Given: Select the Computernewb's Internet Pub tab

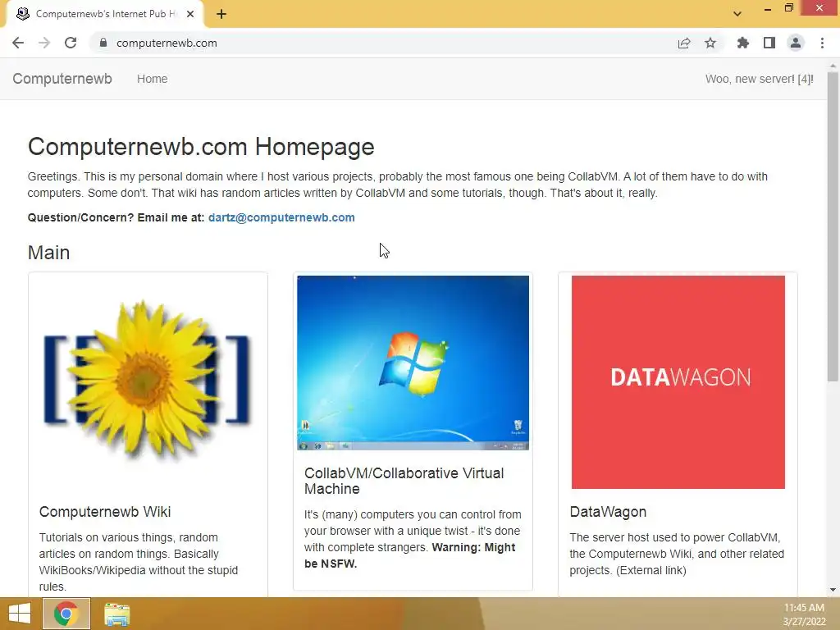Looking at the screenshot, I should point(105,14).
